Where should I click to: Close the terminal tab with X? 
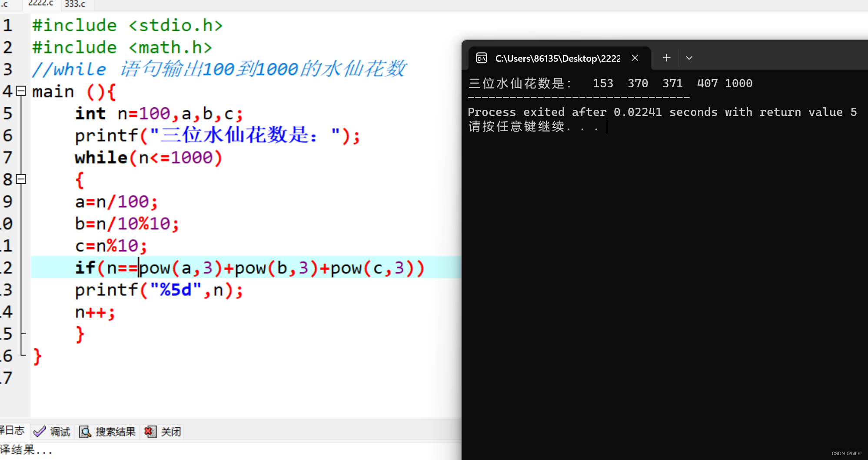point(635,58)
